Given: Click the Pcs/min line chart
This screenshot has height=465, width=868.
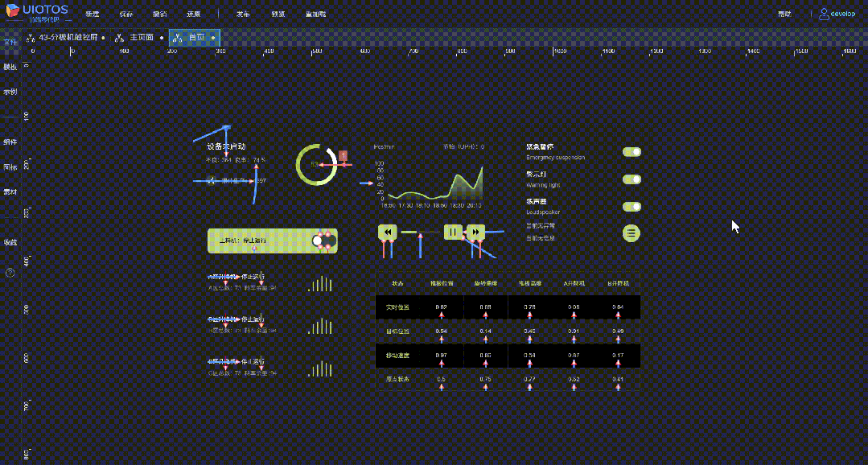Looking at the screenshot, I should pos(430,183).
